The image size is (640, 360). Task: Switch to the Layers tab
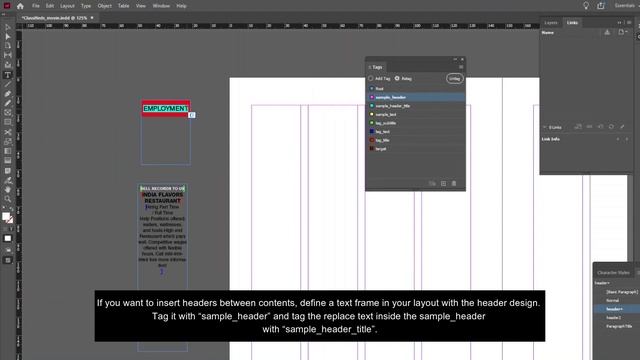[551, 23]
